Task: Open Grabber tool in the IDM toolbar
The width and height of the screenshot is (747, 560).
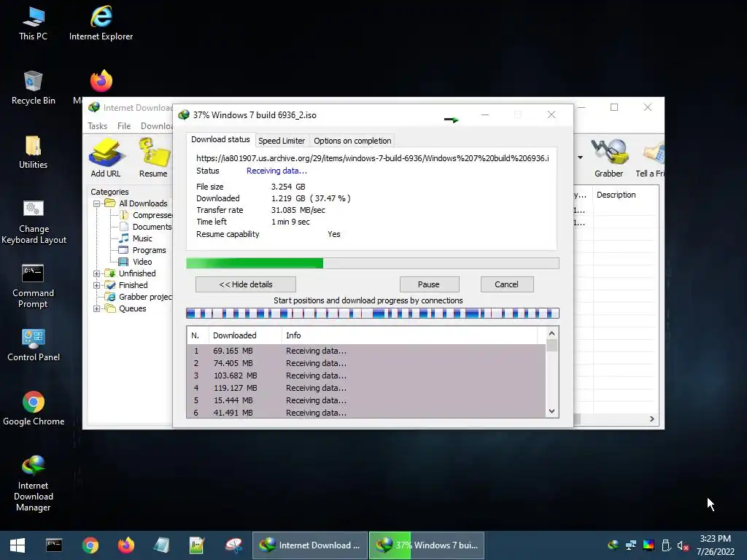Action: click(x=608, y=158)
